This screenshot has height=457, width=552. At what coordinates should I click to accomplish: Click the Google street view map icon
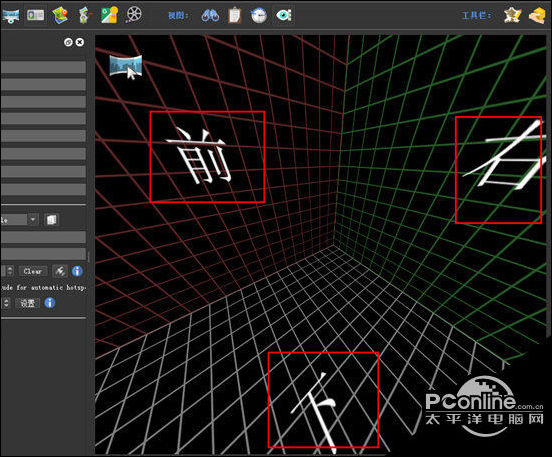click(x=109, y=15)
